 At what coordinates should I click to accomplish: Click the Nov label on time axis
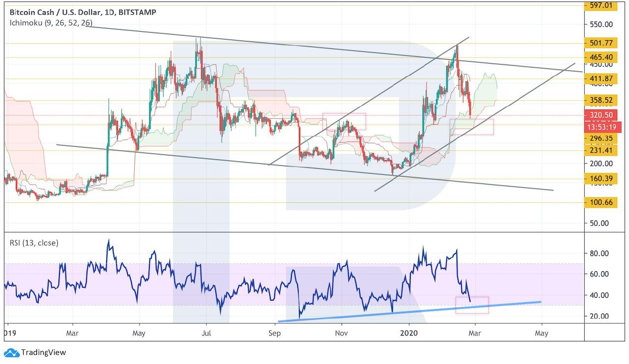pyautogui.click(x=341, y=334)
